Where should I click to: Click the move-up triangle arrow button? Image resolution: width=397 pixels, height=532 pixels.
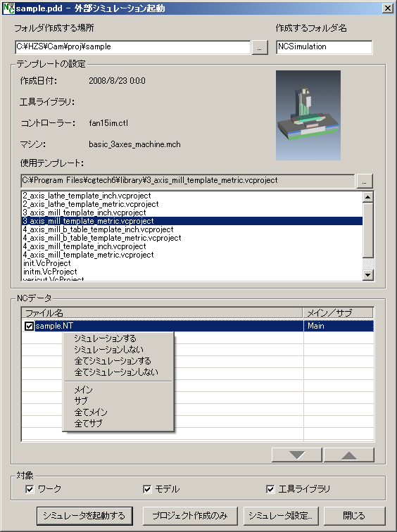349,455
